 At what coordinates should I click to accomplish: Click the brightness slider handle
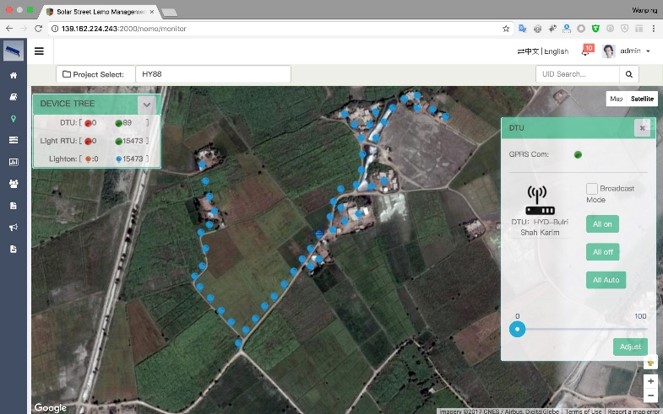coord(517,328)
